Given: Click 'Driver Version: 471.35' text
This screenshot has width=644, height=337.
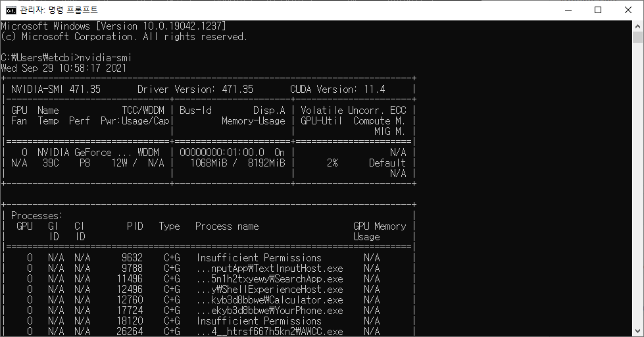Looking at the screenshot, I should click(x=195, y=89).
